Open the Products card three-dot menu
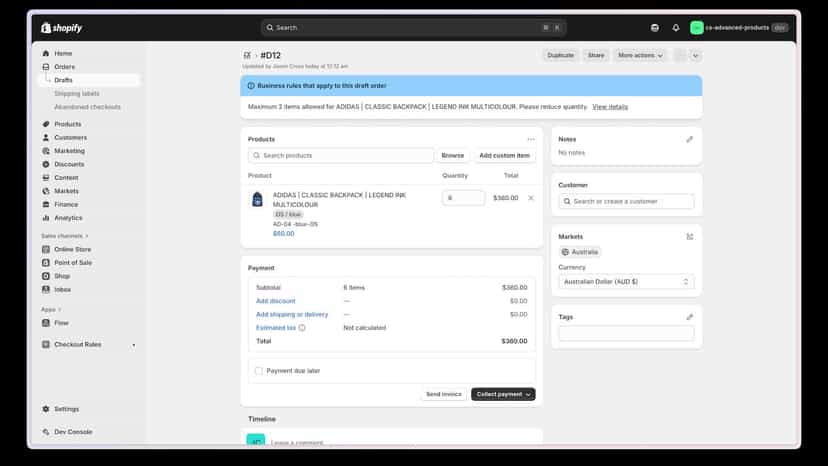828x466 pixels. click(x=531, y=139)
